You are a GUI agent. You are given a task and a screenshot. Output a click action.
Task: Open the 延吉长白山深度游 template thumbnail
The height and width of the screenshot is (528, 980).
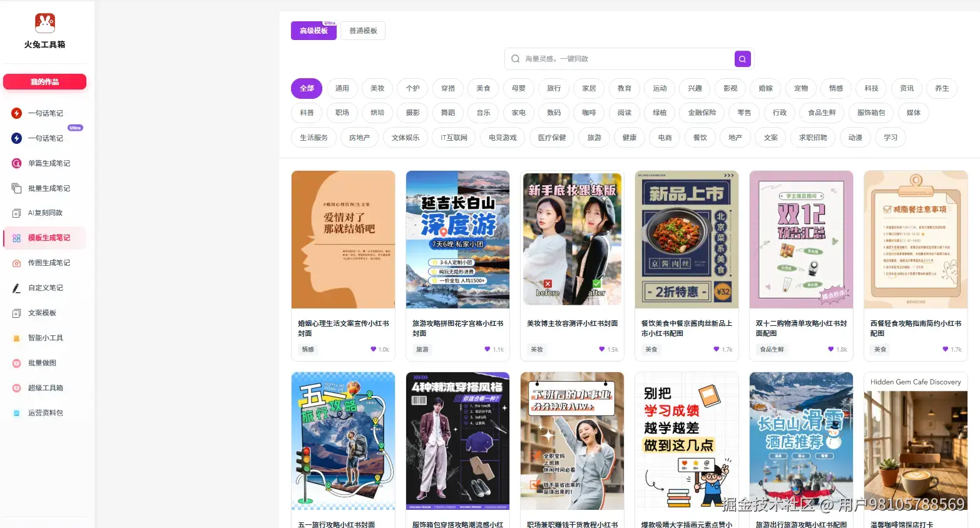point(457,240)
